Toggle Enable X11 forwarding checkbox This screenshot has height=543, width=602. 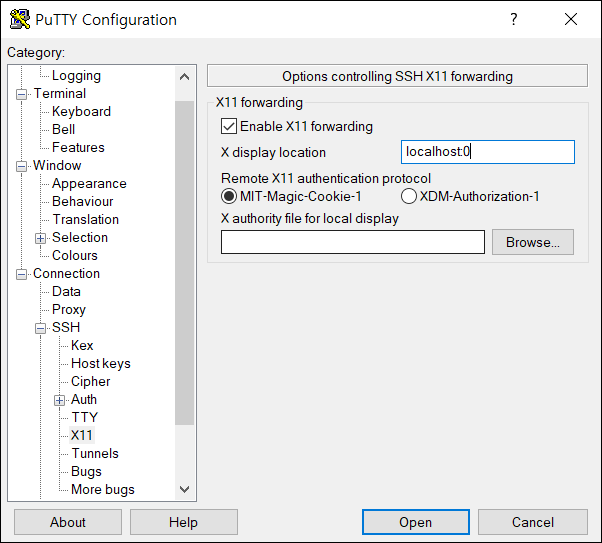pyautogui.click(x=229, y=126)
